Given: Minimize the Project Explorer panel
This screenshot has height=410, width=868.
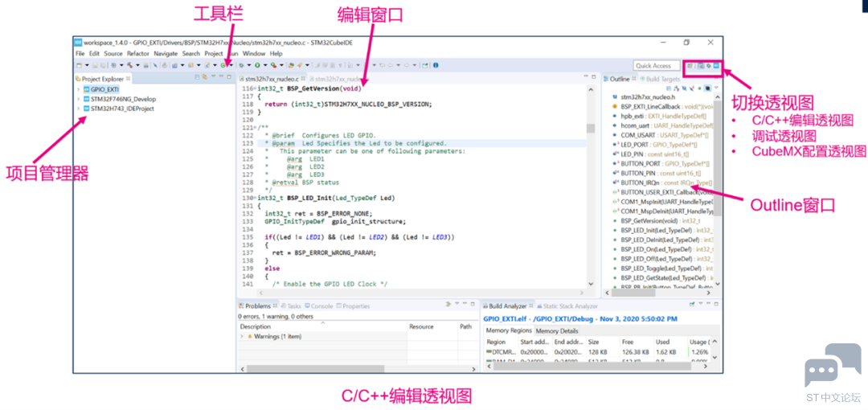Looking at the screenshot, I should (221, 76).
